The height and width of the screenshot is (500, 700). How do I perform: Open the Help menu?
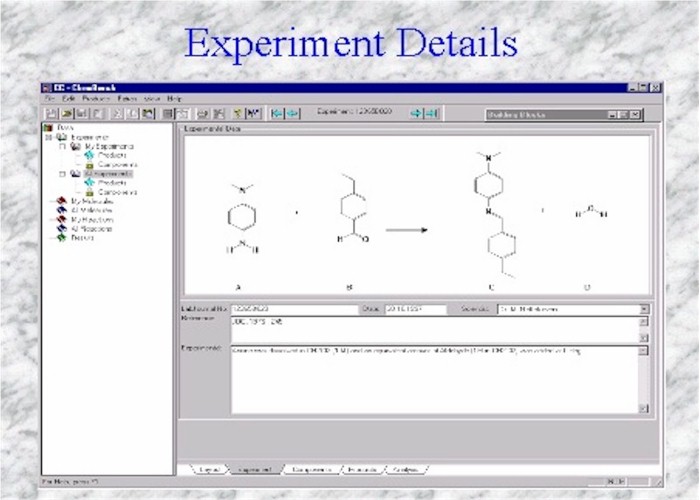coord(175,99)
